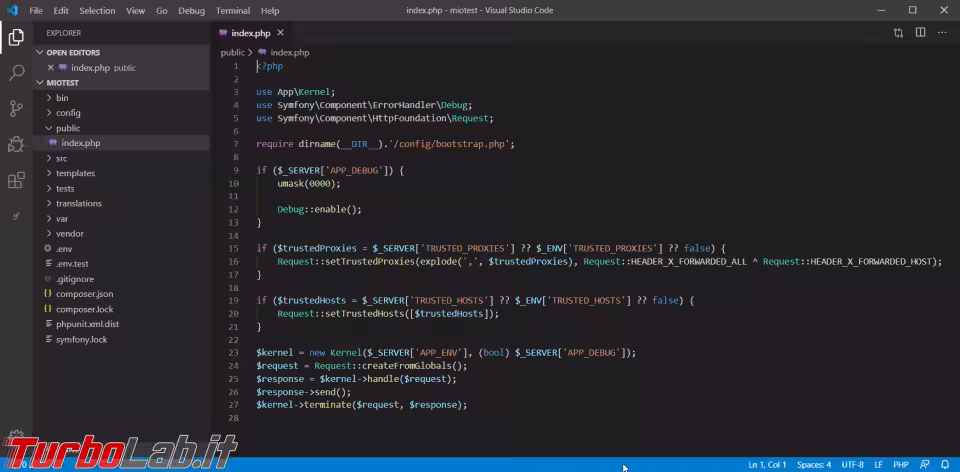Click the Spaces: 4 indentation setting
The image size is (960, 472).
813,465
